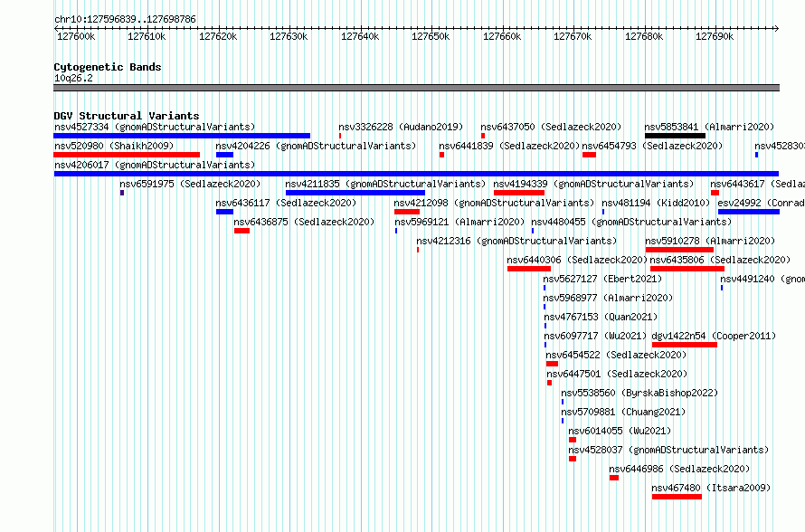Click the DGV Structural Variants track title
Screen dimensions: 805x532
point(127,116)
